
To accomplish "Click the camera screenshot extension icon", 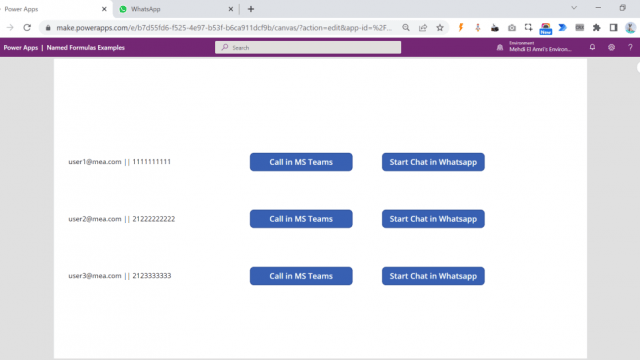I will (x=512, y=28).
